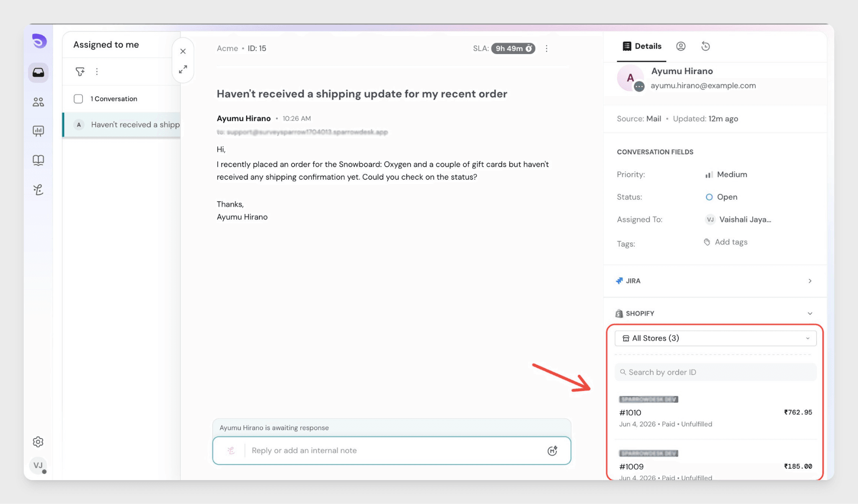The image size is (858, 504).
Task: Click the 10:26 AM timestamp
Action: point(297,119)
